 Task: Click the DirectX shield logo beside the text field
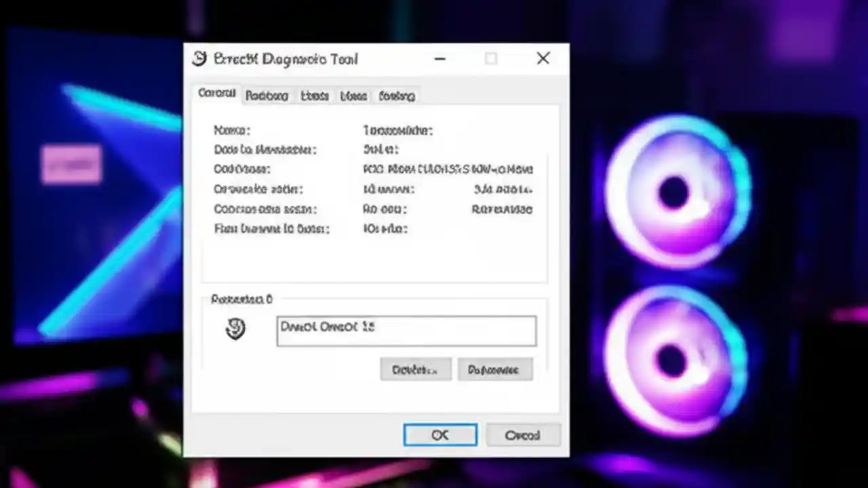[x=235, y=329]
